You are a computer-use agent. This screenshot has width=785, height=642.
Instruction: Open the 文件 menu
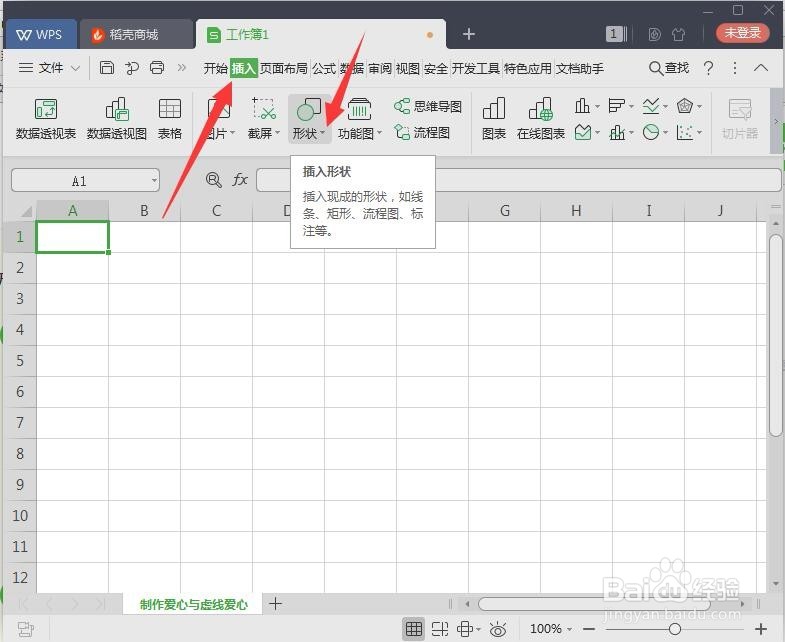(x=49, y=68)
